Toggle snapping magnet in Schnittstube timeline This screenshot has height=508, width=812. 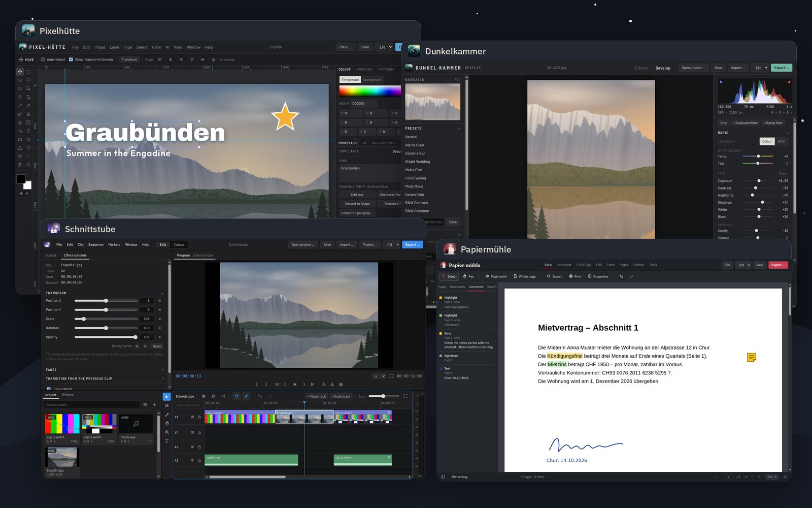pos(236,396)
